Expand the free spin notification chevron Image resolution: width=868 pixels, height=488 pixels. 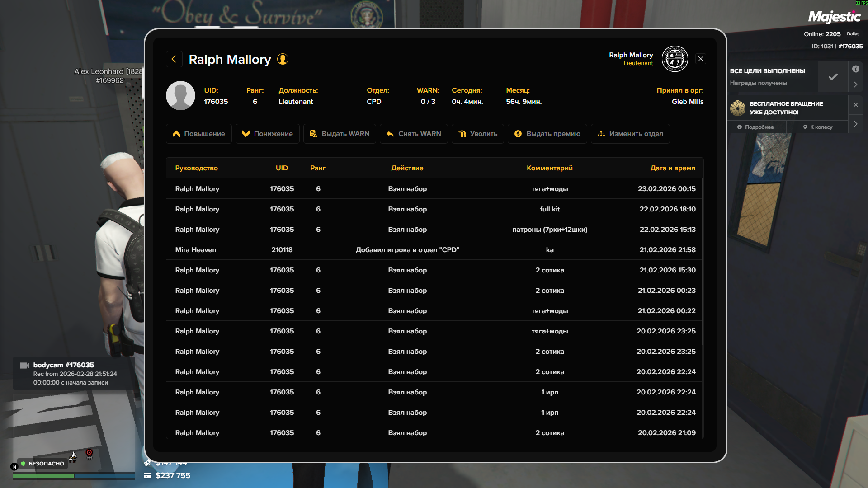tap(856, 123)
